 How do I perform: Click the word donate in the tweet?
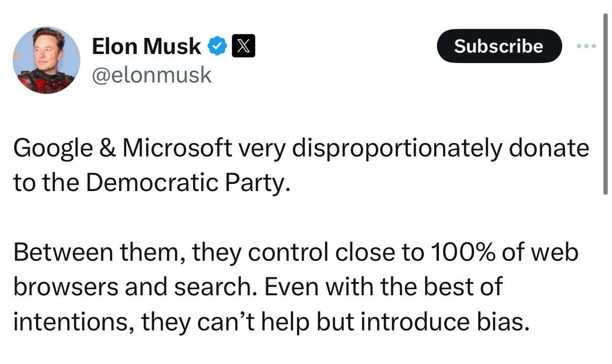coord(548,149)
